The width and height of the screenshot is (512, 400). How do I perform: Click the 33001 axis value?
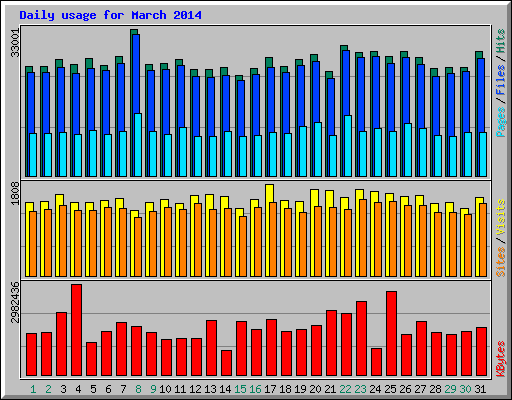click(x=15, y=43)
